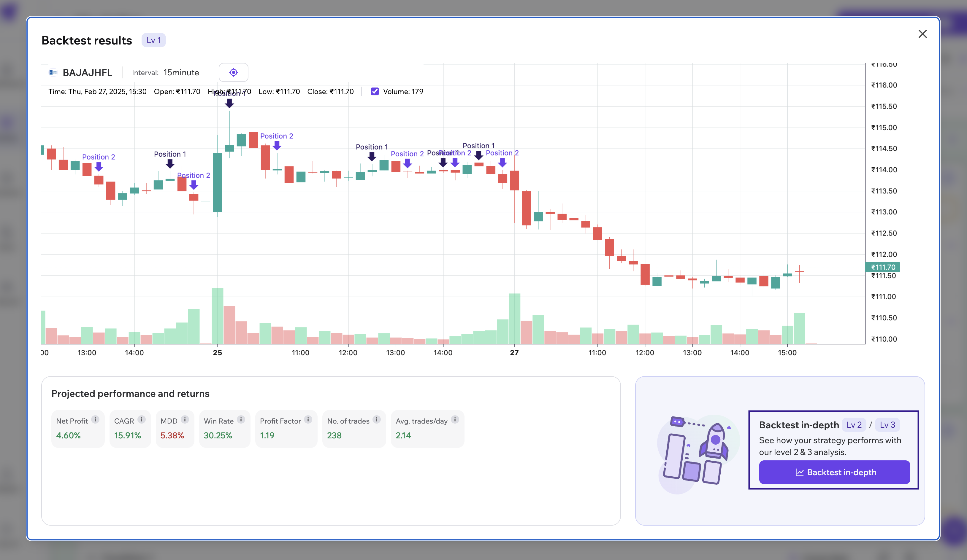Close the Backtest results dialog
Viewport: 967px width, 560px height.
(x=922, y=34)
